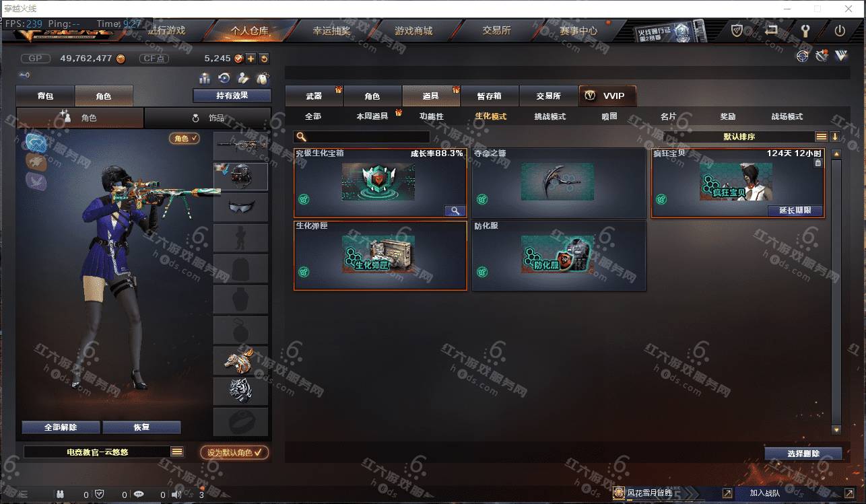Toggle the sort direction arrow button

click(x=835, y=137)
